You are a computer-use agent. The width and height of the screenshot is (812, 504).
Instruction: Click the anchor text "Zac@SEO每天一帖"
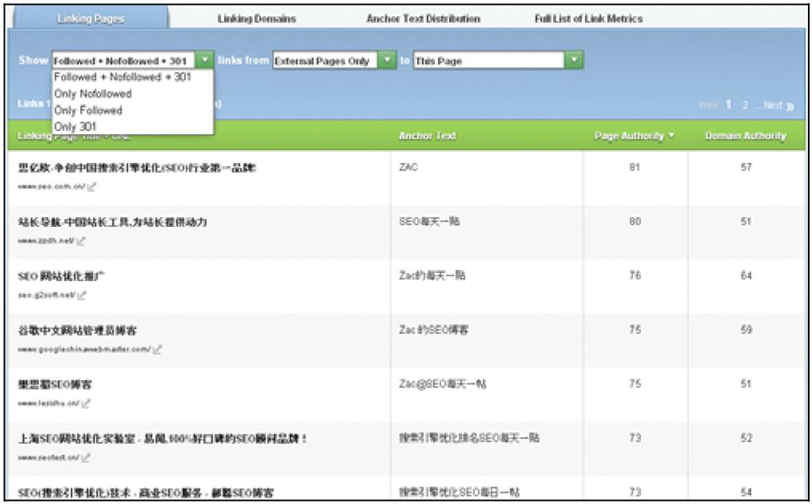click(442, 384)
